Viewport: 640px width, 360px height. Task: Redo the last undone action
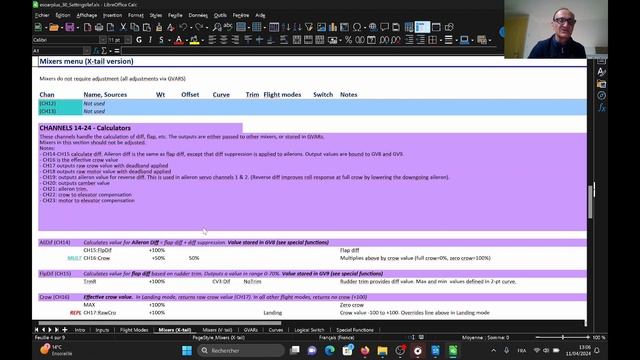click(x=199, y=27)
